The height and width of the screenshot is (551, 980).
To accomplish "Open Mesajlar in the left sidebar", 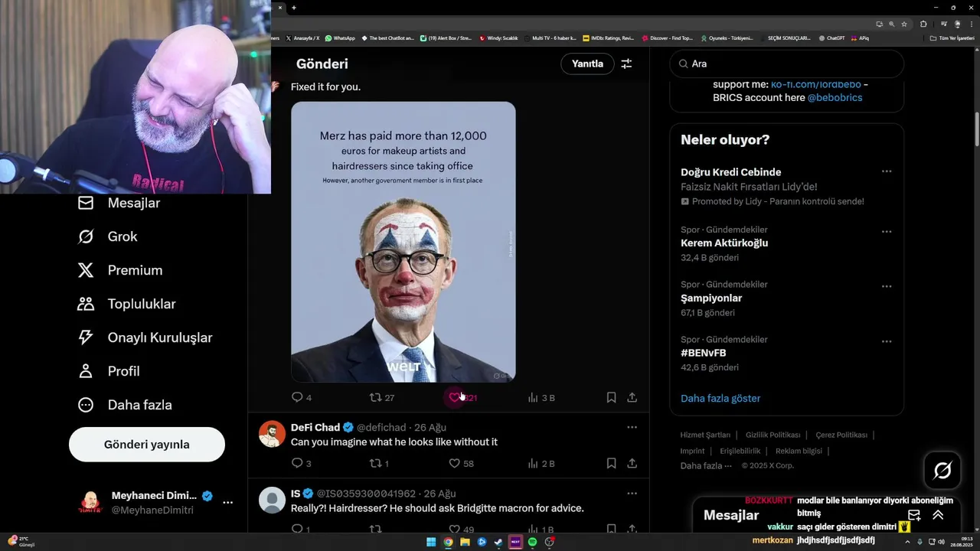I will [x=119, y=203].
